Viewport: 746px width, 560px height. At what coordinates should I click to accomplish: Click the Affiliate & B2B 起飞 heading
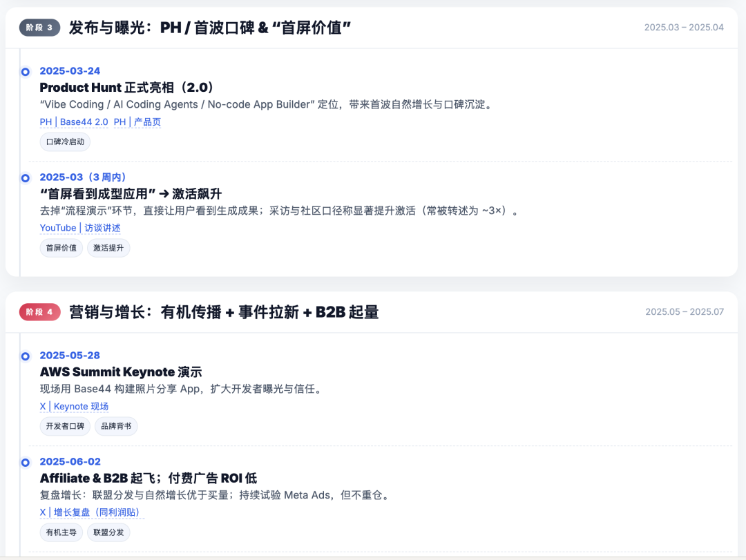[149, 478]
